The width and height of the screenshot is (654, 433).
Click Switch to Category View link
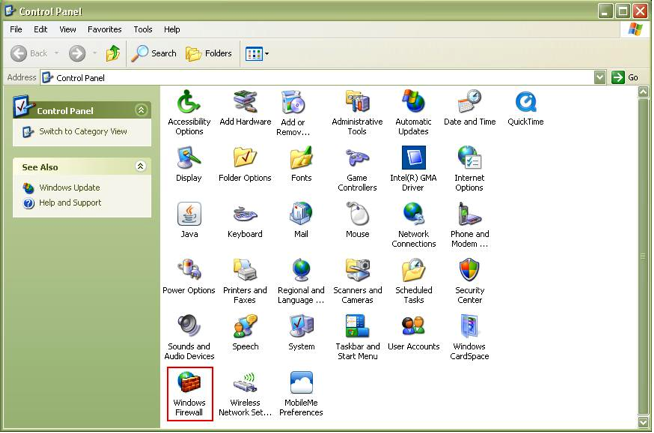click(82, 132)
